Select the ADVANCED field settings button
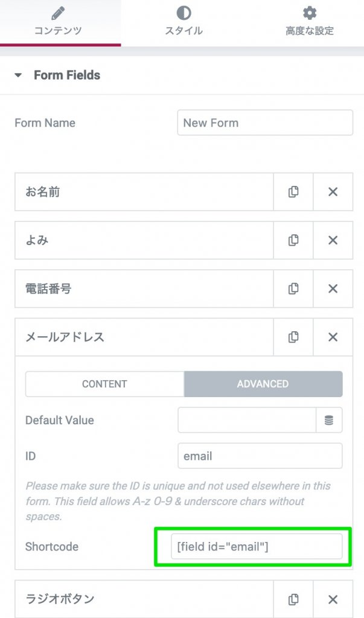Screen dimensions: 364x618 coord(263,384)
